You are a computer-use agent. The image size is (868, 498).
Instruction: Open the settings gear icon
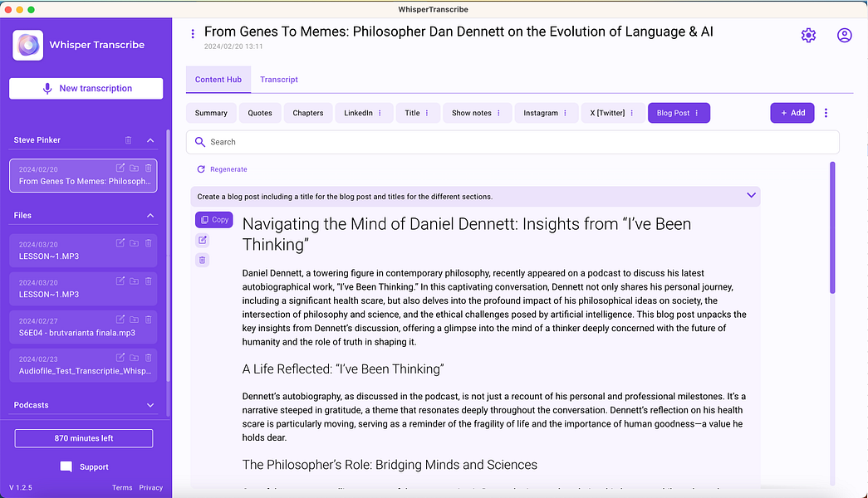tap(808, 36)
